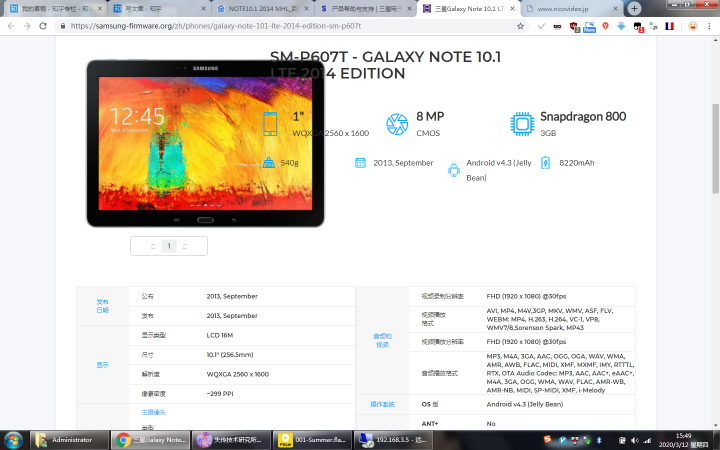Go forward in browser history
Viewport: 720px width, 450px height.
pyautogui.click(x=27, y=26)
